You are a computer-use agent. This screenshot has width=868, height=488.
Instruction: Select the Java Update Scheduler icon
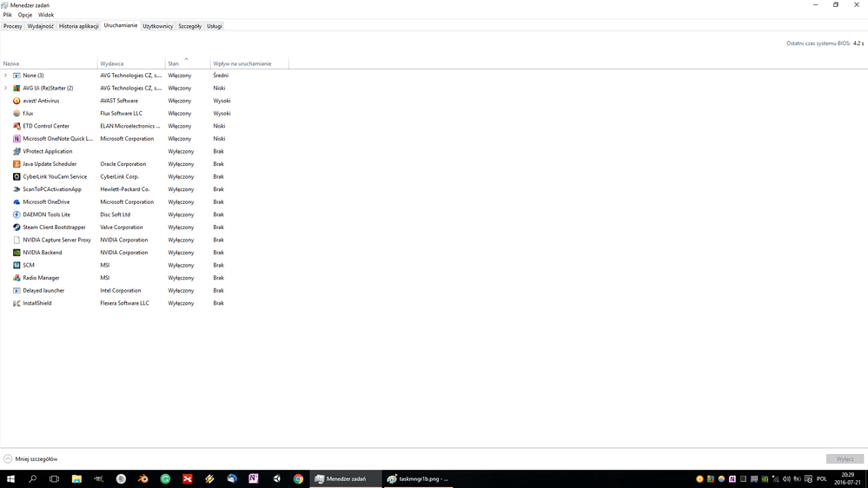click(17, 164)
